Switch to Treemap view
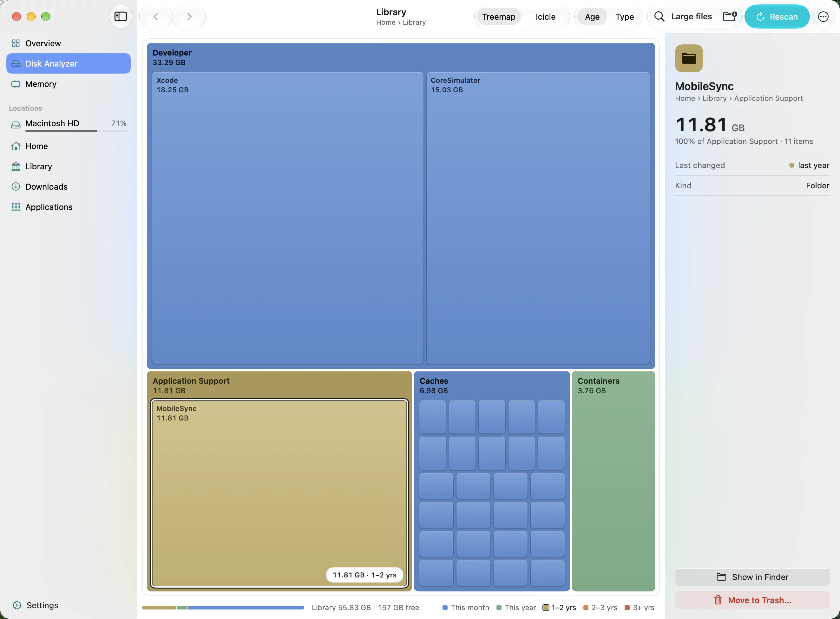 coord(499,16)
